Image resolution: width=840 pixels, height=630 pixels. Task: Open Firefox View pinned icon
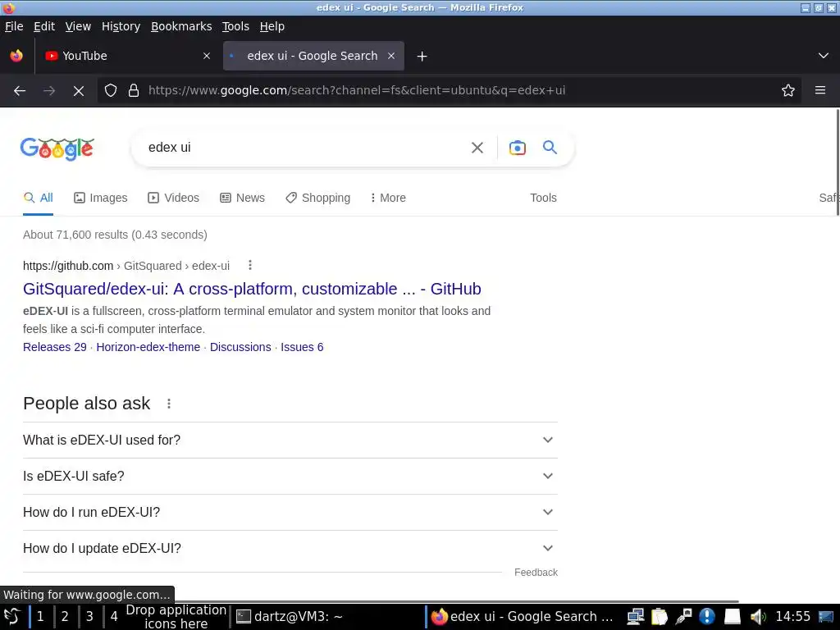[x=16, y=56]
